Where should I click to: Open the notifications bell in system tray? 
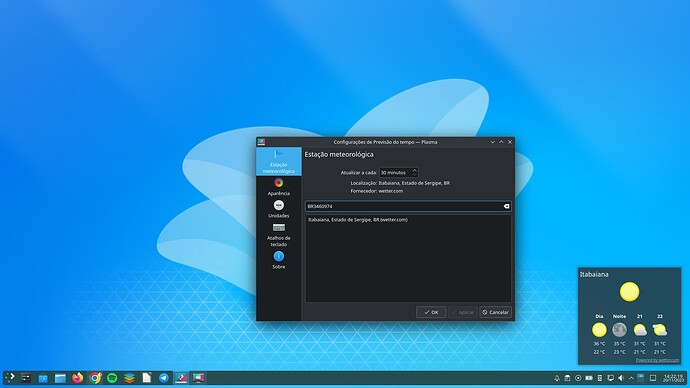click(557, 378)
